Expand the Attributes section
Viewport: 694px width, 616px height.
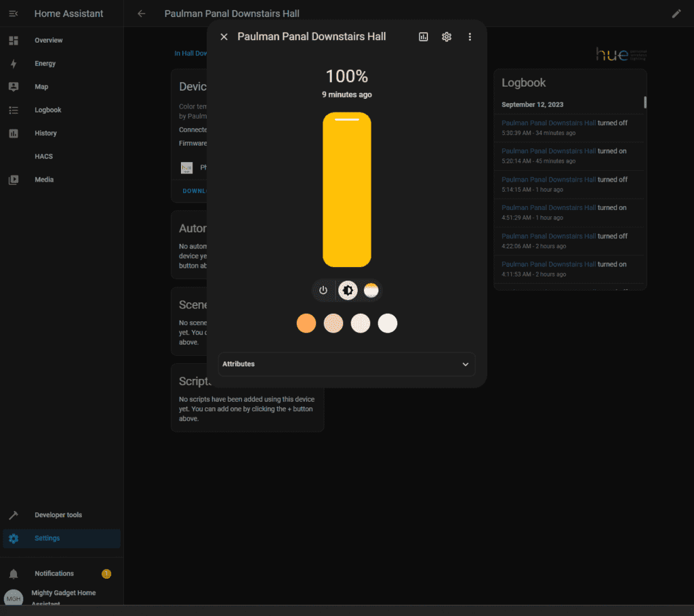pyautogui.click(x=346, y=364)
